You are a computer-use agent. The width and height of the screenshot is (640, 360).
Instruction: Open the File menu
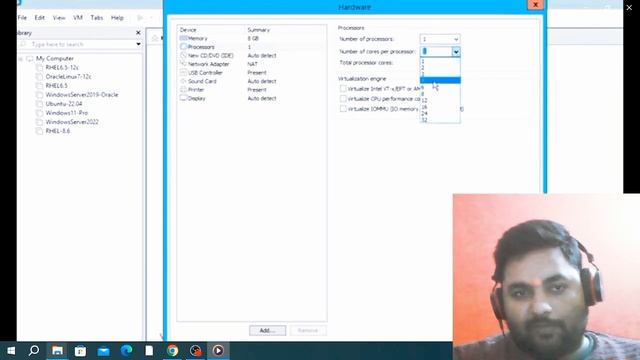22,18
